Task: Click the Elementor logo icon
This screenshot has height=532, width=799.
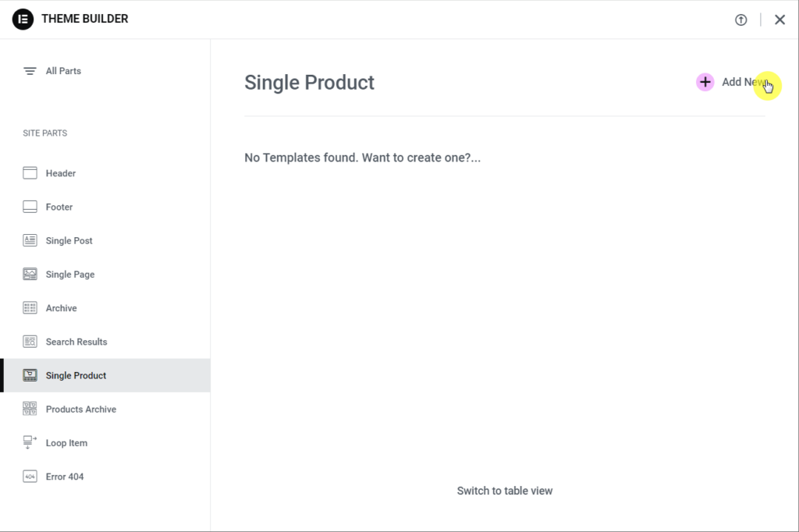Action: [23, 20]
